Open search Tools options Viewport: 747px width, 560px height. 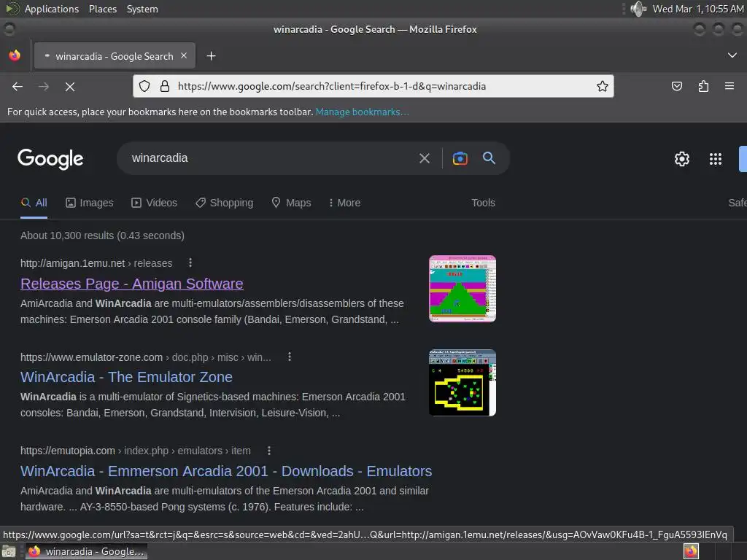click(483, 203)
